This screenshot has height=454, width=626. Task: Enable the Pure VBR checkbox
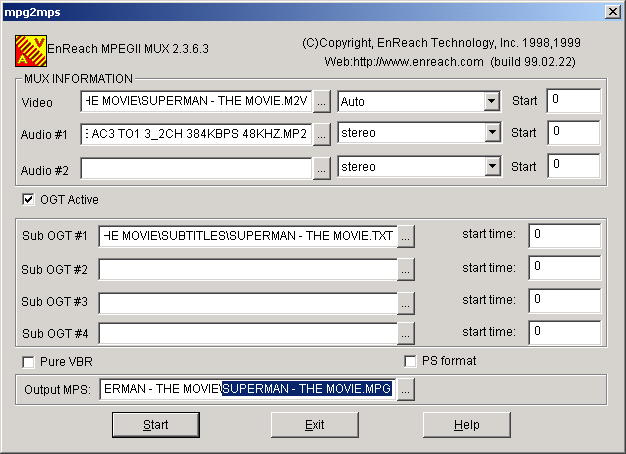click(27, 361)
